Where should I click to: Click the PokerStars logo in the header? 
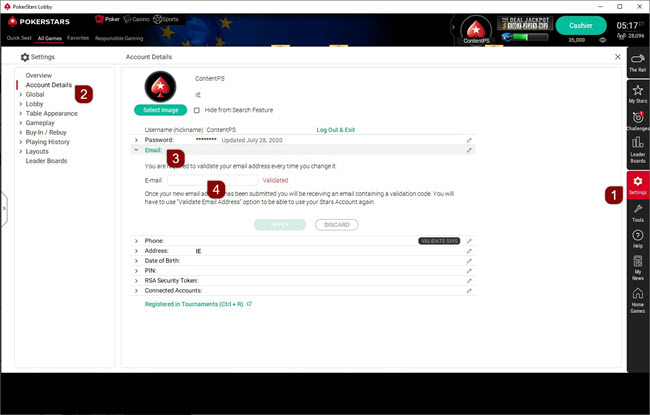[39, 22]
